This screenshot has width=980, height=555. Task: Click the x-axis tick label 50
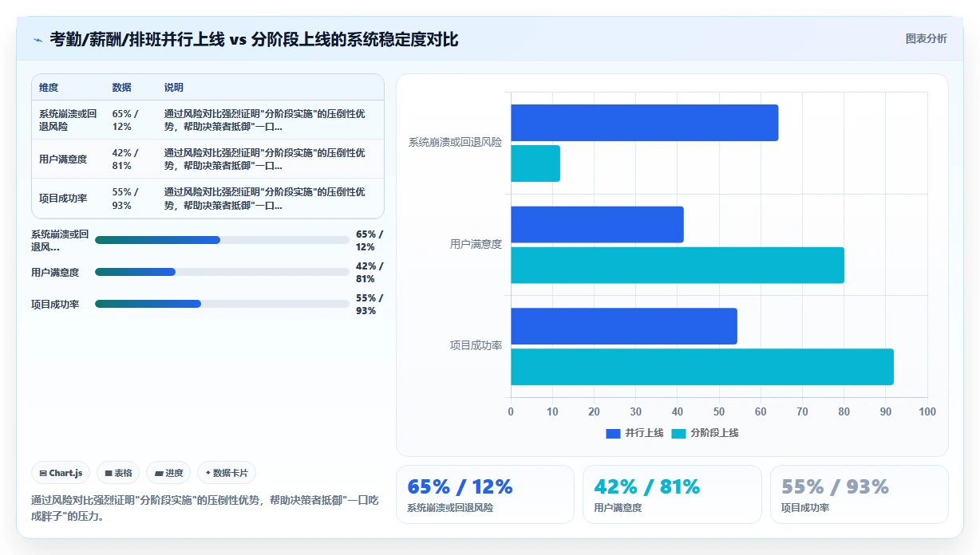point(719,412)
